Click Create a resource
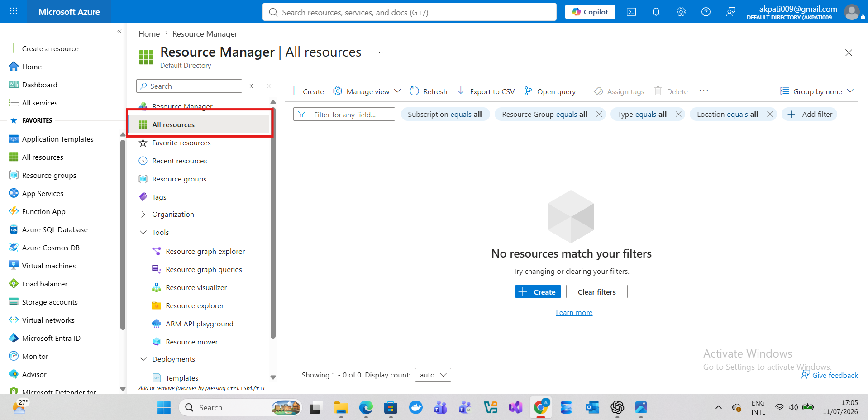This screenshot has height=420, width=868. (x=44, y=48)
